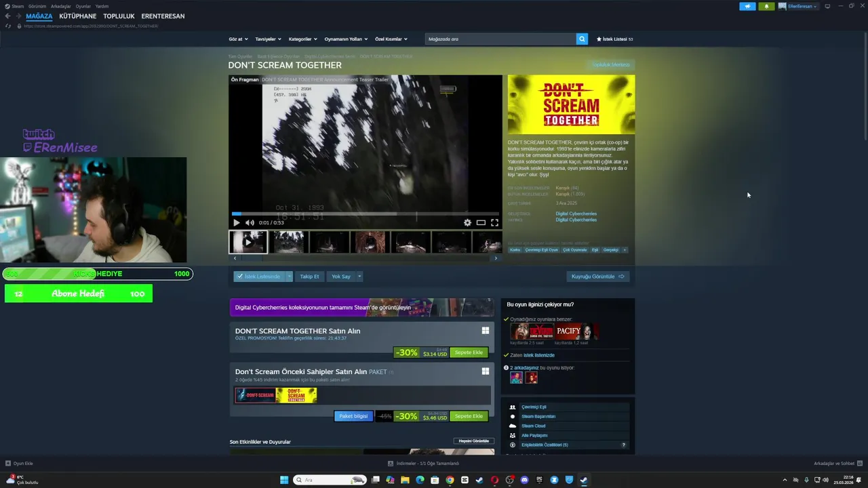The image size is (868, 488).
Task: Open Devour similar game thumbnail
Action: coord(532,331)
